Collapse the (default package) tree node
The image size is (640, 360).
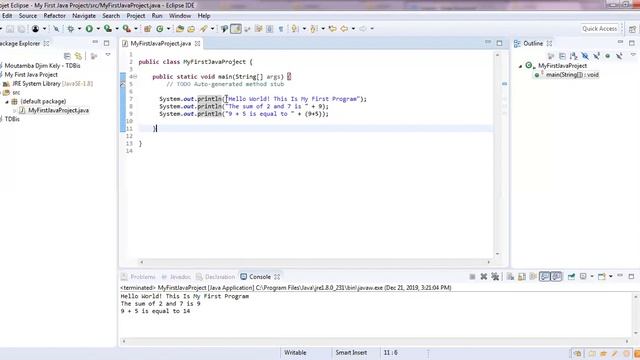(7, 102)
